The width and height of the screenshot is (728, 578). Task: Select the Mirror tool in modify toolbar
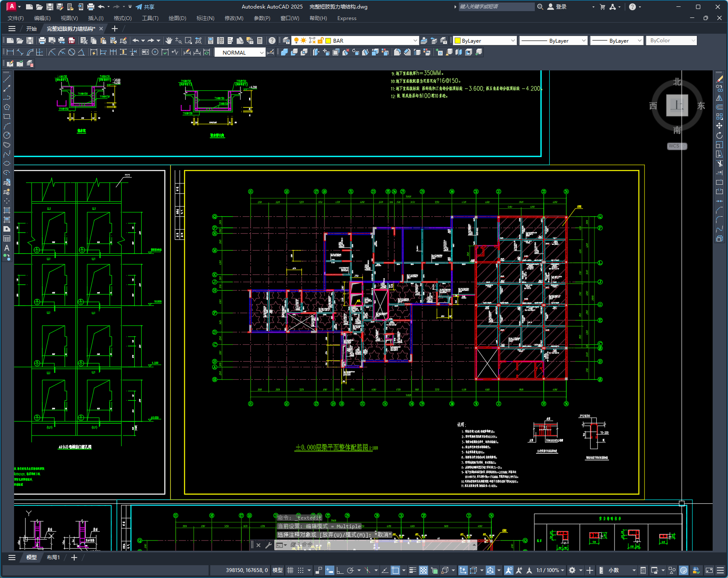click(719, 98)
